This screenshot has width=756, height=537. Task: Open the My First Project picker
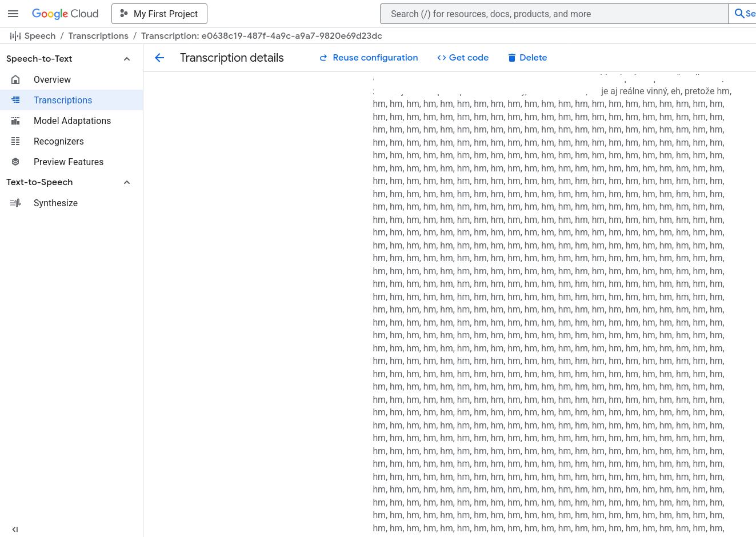[159, 14]
